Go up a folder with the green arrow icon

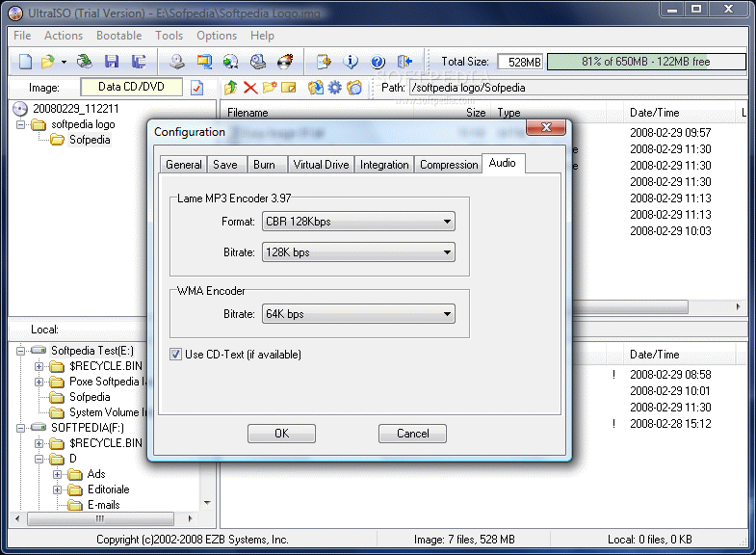pos(230,88)
